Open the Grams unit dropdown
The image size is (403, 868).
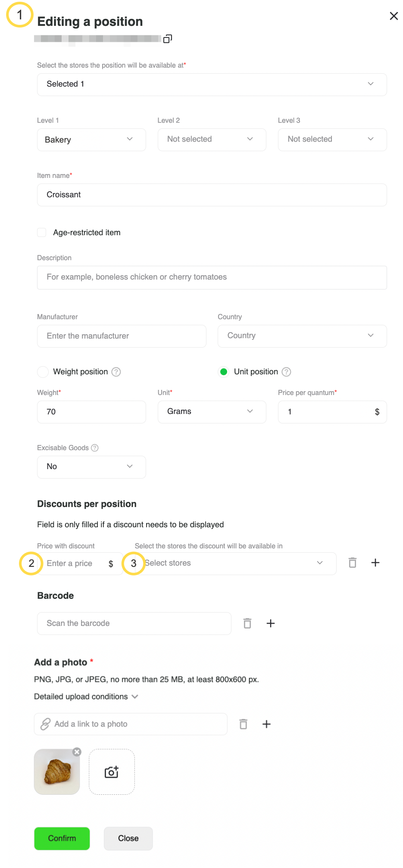click(212, 412)
